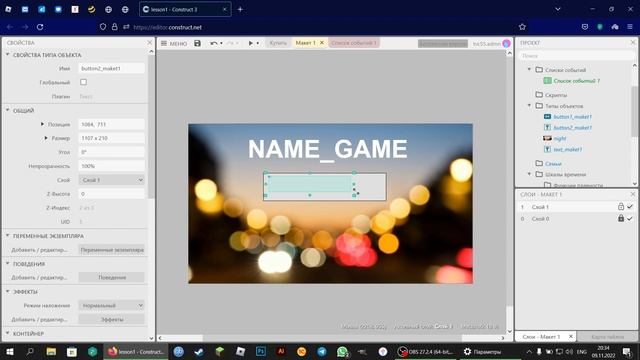Close the Слои - Макет 1 bottom tab
The image size is (640, 360).
(571, 337)
